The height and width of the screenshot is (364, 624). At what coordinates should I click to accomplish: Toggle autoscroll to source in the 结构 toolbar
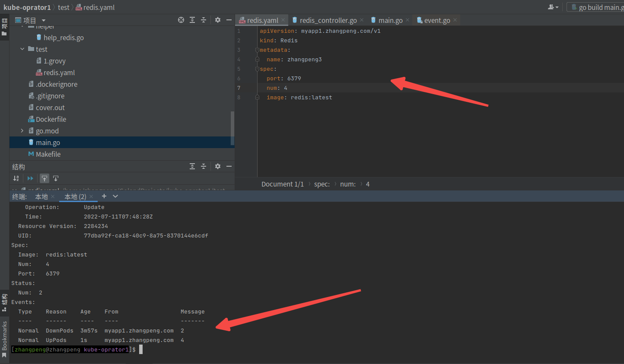coord(45,178)
